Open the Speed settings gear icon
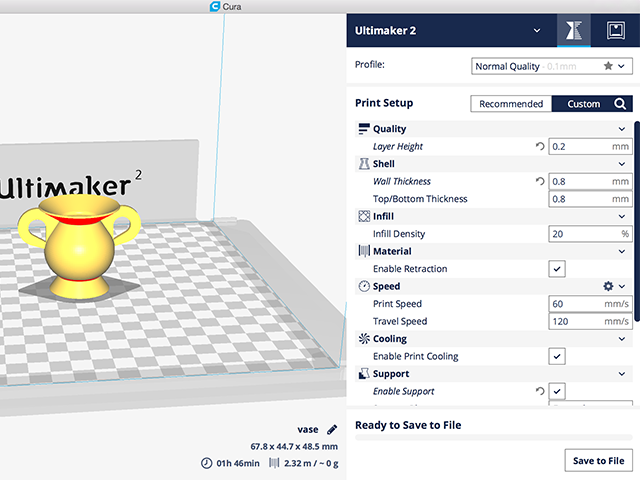This screenshot has width=640, height=480. [x=608, y=286]
